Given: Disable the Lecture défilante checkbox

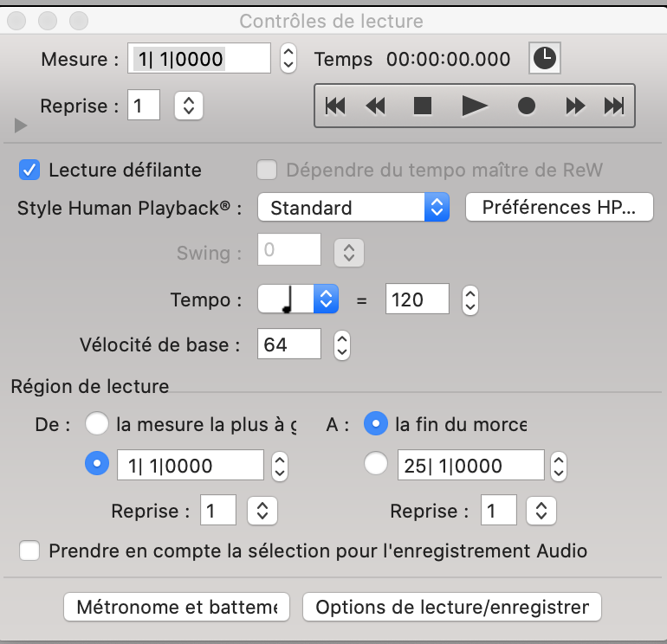Looking at the screenshot, I should click(30, 170).
